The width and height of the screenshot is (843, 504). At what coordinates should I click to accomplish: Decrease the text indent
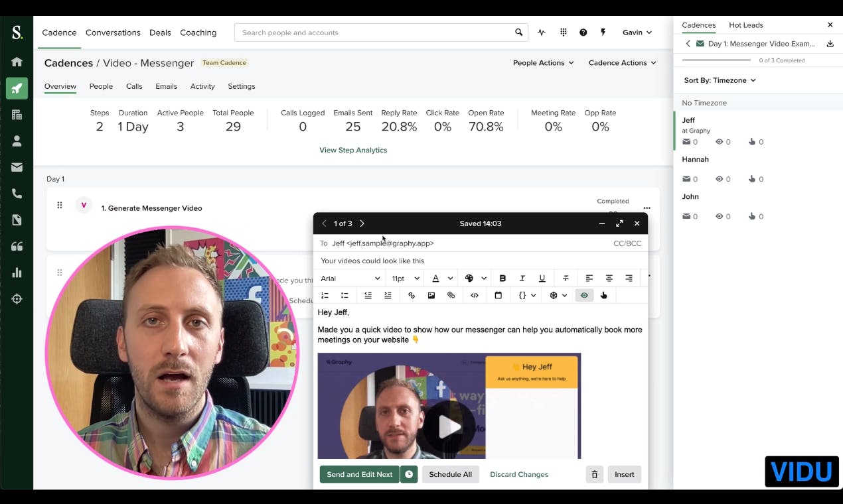click(368, 295)
